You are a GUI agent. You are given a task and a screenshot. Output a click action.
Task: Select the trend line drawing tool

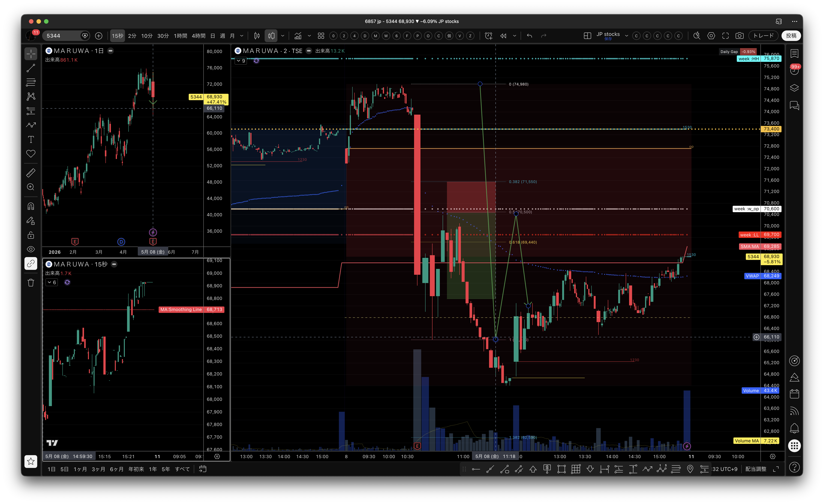31,68
